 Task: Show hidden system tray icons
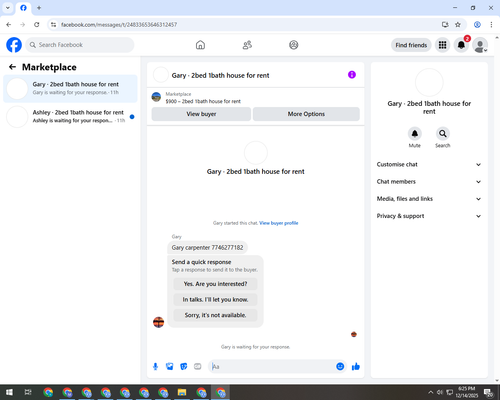[431, 392]
